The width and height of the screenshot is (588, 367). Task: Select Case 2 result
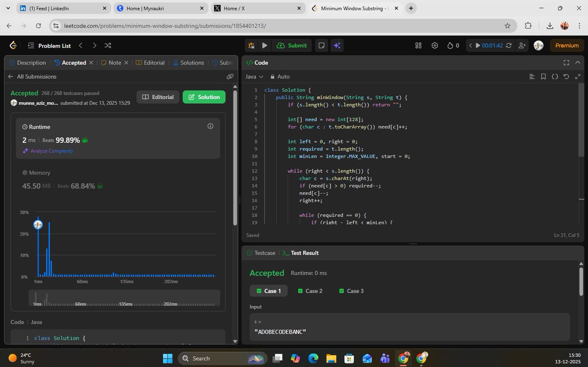[x=310, y=290]
